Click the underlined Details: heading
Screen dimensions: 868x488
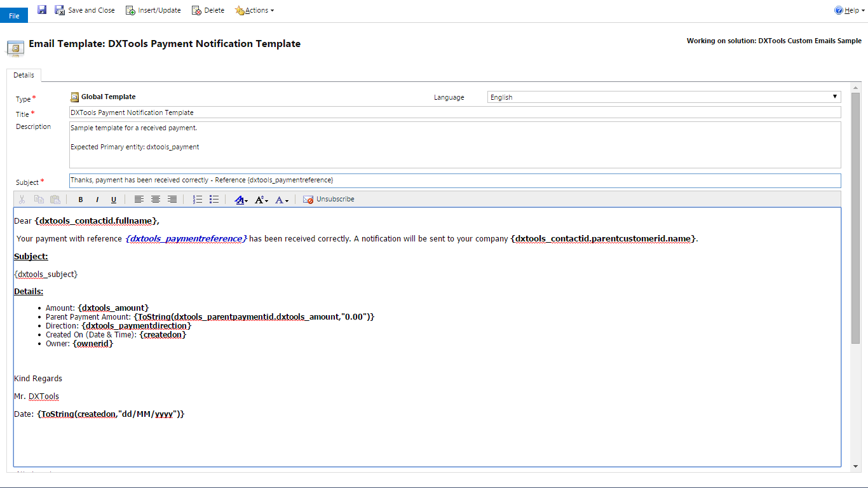29,292
